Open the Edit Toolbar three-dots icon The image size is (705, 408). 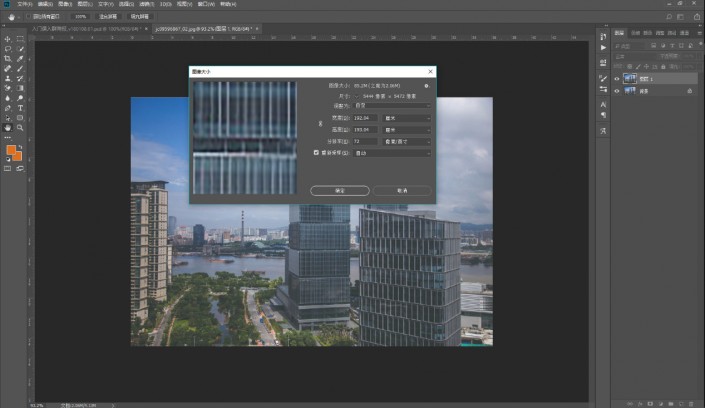click(x=8, y=138)
